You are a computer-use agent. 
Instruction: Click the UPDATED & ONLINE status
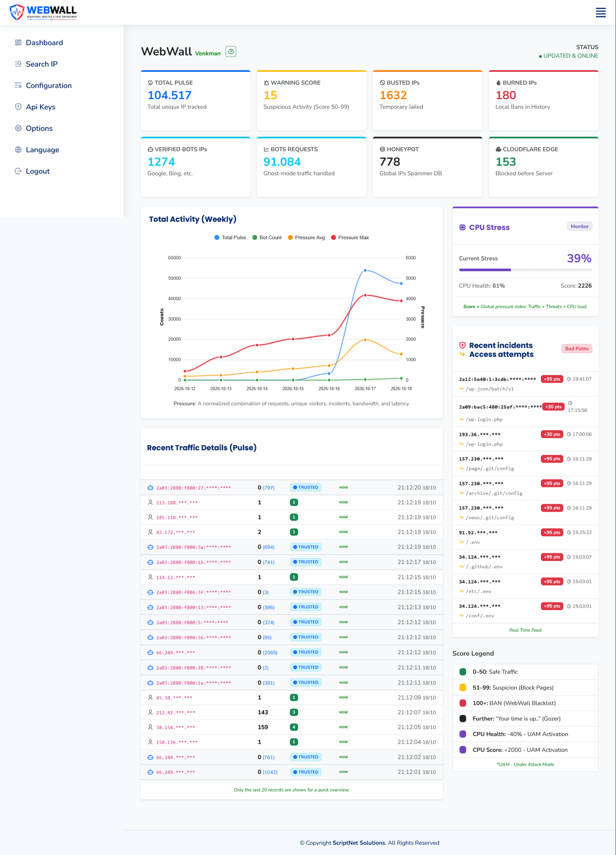coord(568,56)
